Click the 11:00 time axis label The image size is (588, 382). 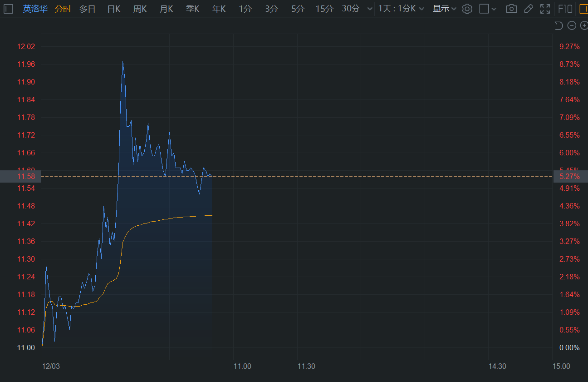[242, 366]
